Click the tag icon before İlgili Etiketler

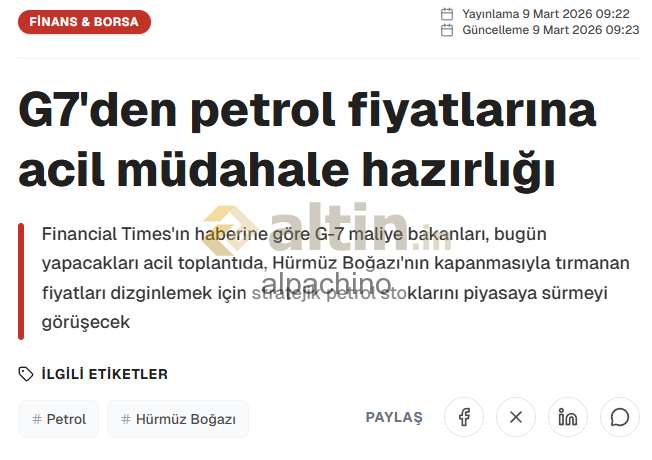click(26, 374)
